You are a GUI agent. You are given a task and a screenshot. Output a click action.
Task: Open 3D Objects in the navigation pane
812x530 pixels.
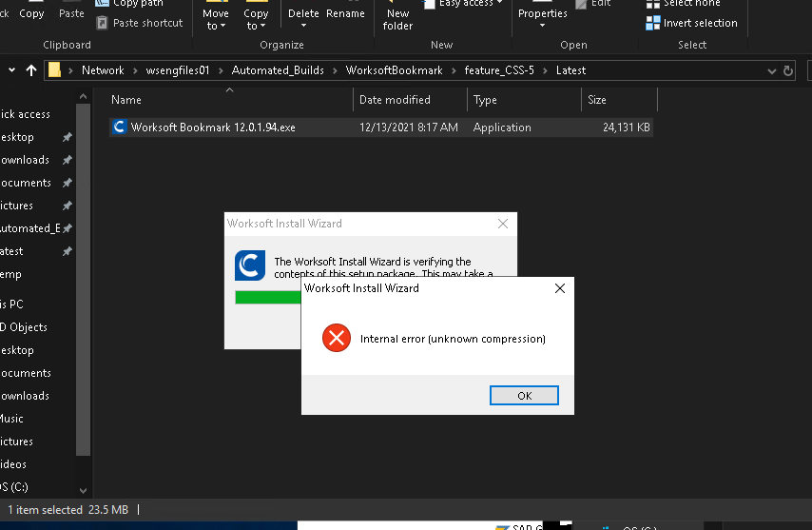24,327
